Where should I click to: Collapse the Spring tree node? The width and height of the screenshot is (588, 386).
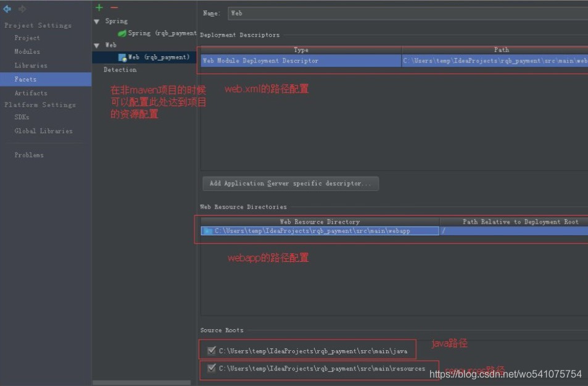click(97, 20)
